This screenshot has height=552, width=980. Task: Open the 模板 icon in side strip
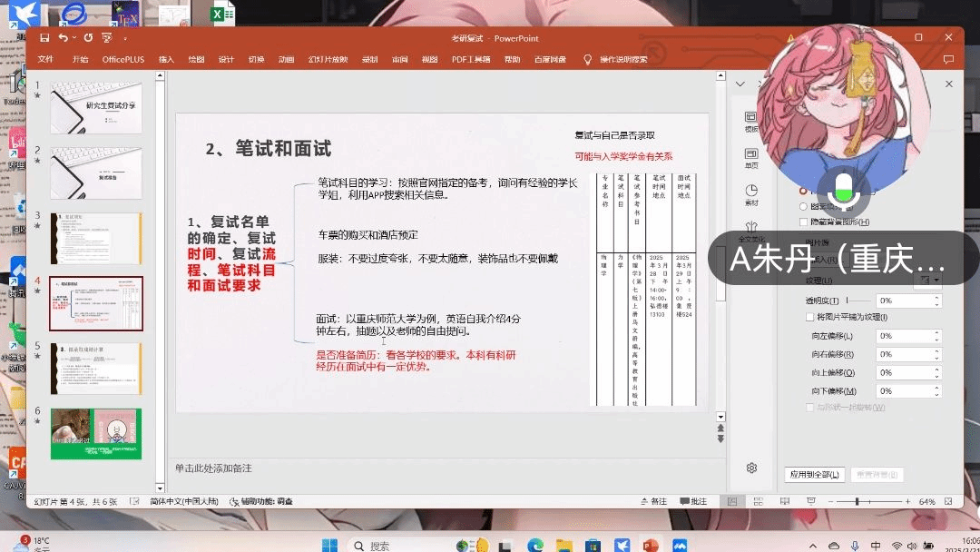[751, 122]
